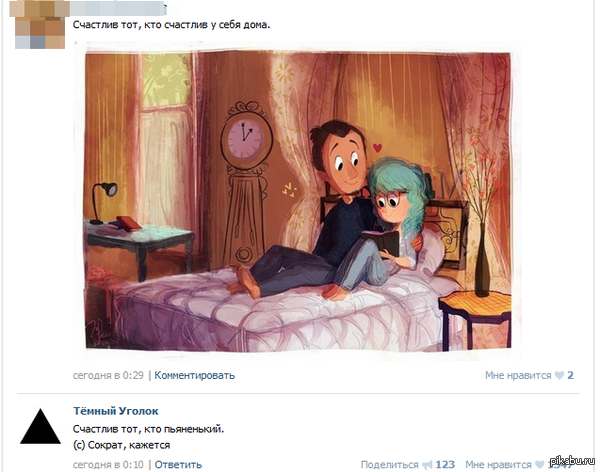Click the megaphone share icon

pyautogui.click(x=427, y=465)
